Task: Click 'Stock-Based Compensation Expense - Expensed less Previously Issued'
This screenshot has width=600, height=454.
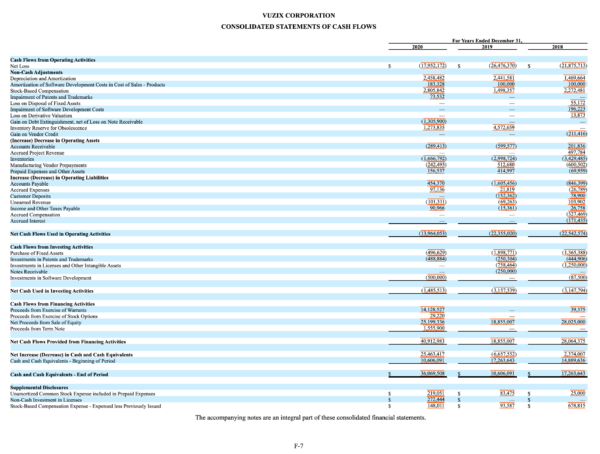Action: click(85, 406)
